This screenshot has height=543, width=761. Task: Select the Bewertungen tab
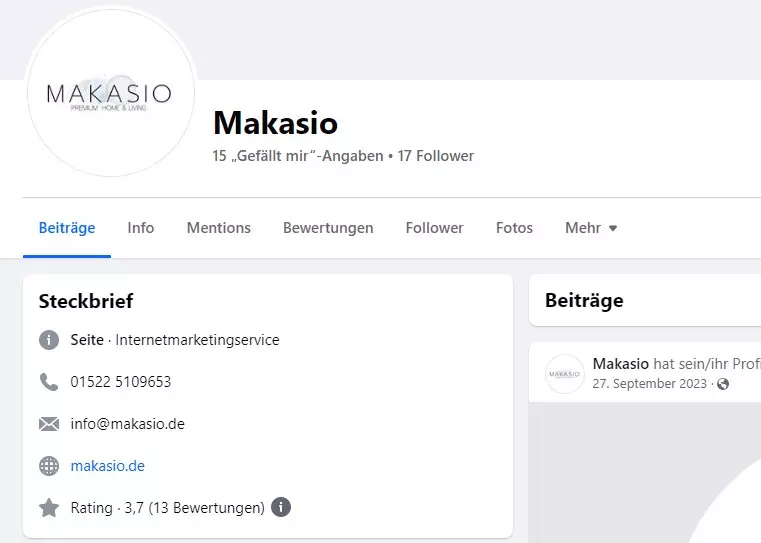click(x=328, y=228)
